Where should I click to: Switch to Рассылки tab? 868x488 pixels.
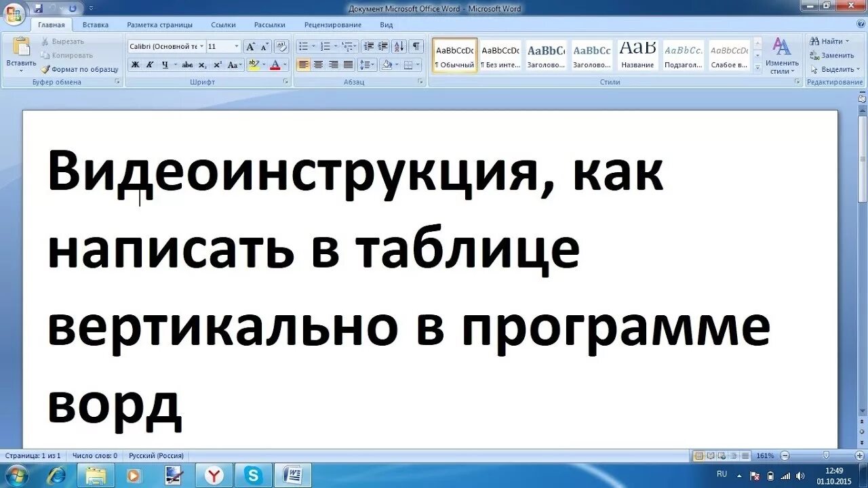point(270,25)
